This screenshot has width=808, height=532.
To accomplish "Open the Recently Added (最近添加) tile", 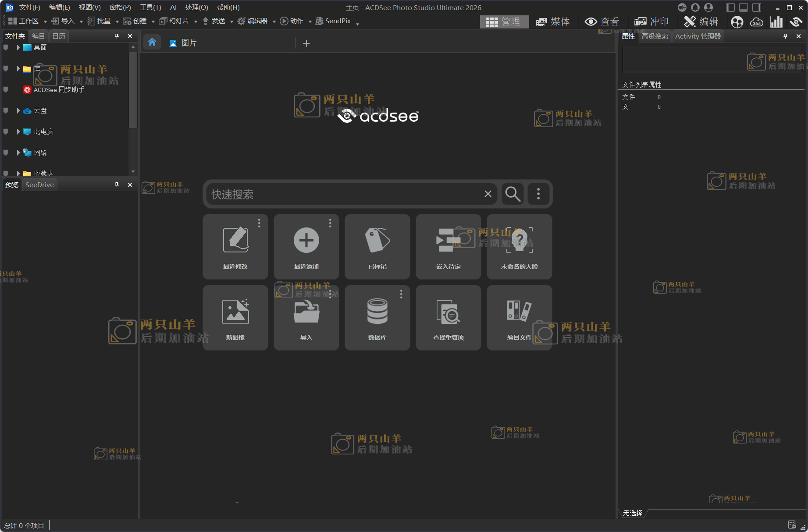I will (x=306, y=246).
